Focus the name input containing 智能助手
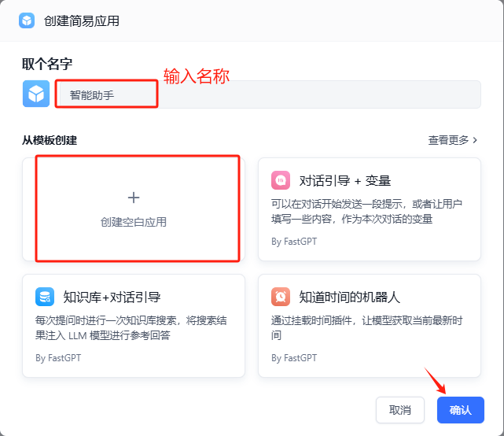504x436 pixels. [x=267, y=94]
